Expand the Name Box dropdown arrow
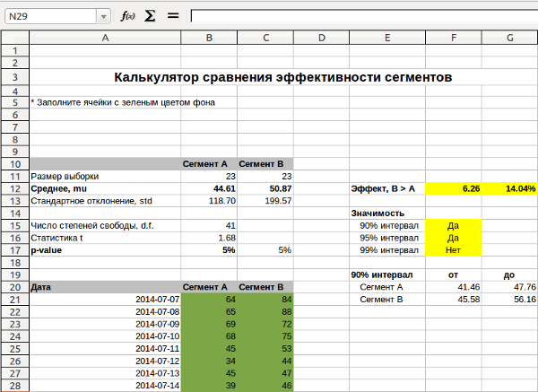Image resolution: width=538 pixels, height=392 pixels. click(103, 16)
